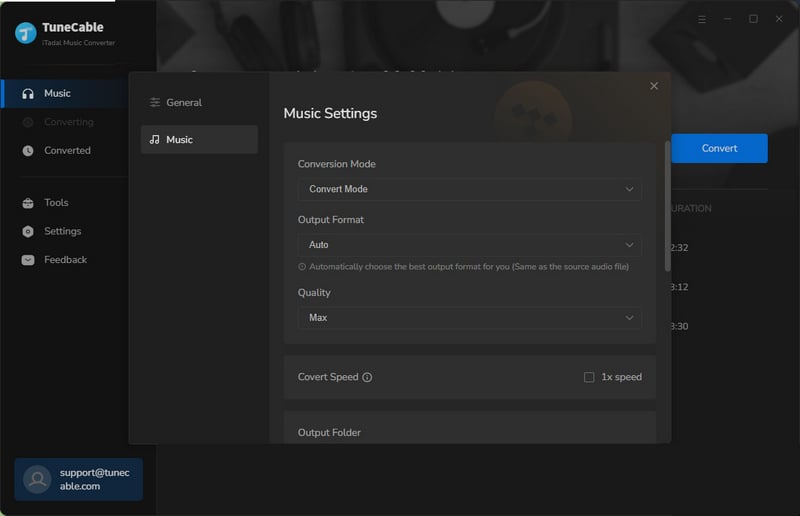Click the Quality label
The image size is (800, 516).
314,292
